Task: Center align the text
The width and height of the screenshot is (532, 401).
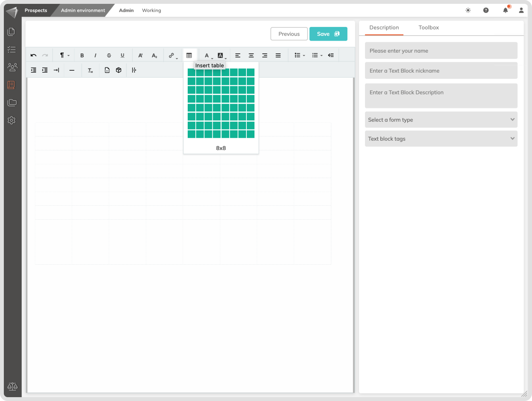Action: point(251,55)
